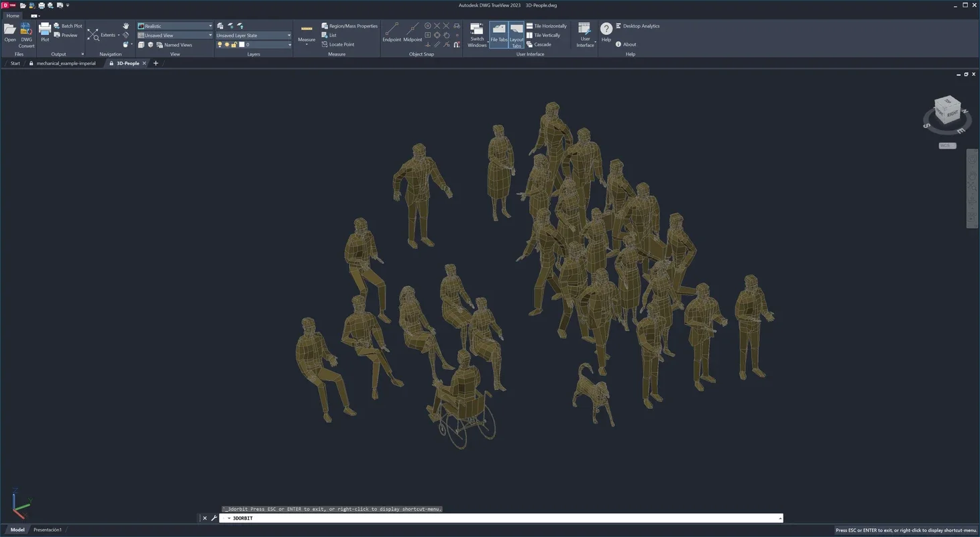Open Layer Properties icon in Layers panel
This screenshot has height=537, width=980.
[220, 26]
